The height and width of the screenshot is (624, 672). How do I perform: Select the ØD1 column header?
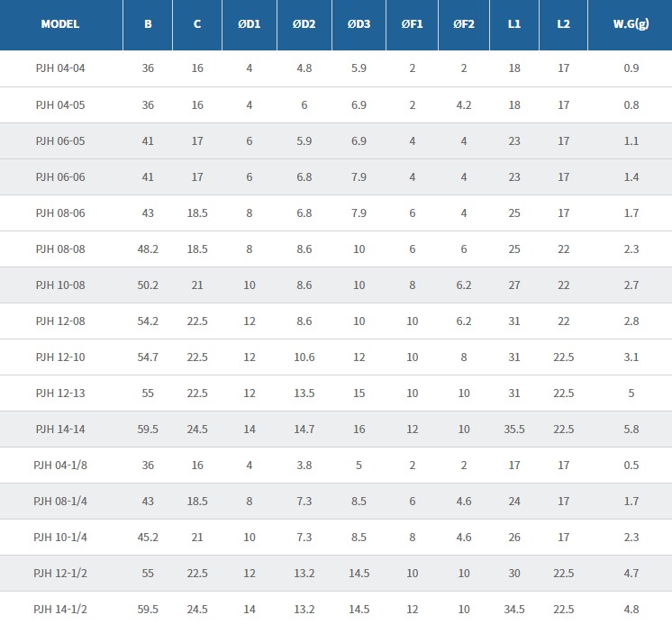(250, 24)
